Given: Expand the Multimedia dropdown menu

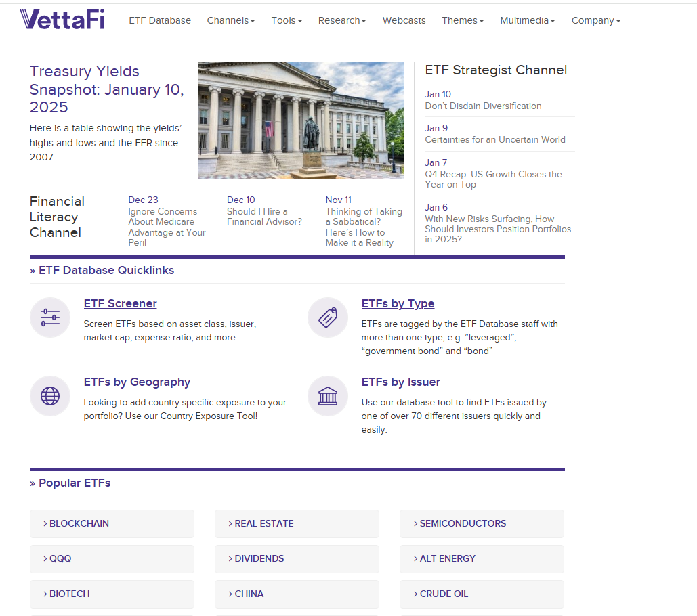Looking at the screenshot, I should (x=528, y=20).
